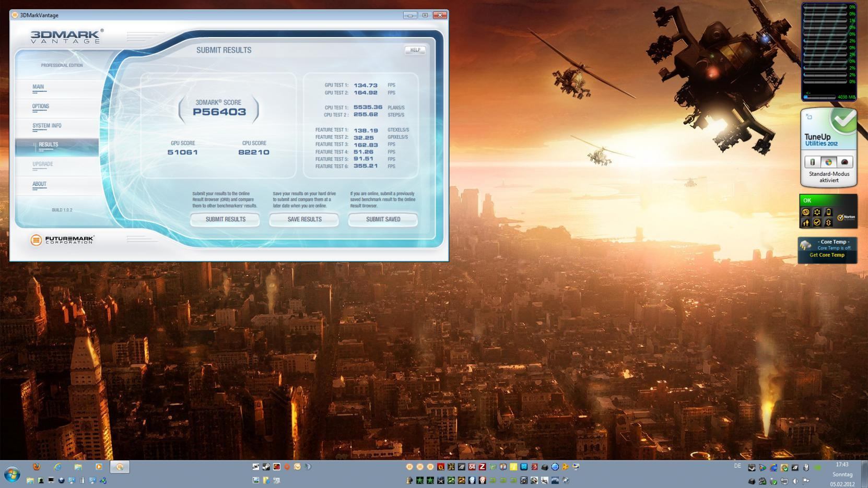
Task: Click the mouse icon in the system tray
Action: coord(806,468)
